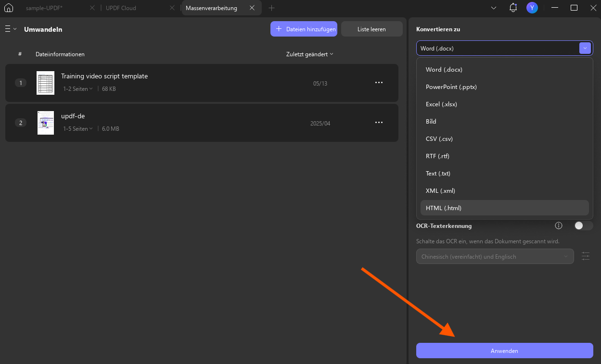601x364 pixels.
Task: Choose Word (.docx) from the list
Action: tap(505, 70)
